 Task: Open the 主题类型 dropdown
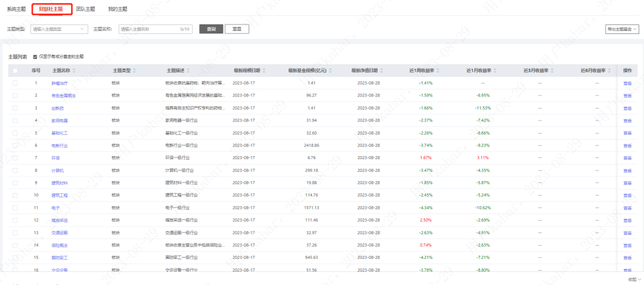59,29
